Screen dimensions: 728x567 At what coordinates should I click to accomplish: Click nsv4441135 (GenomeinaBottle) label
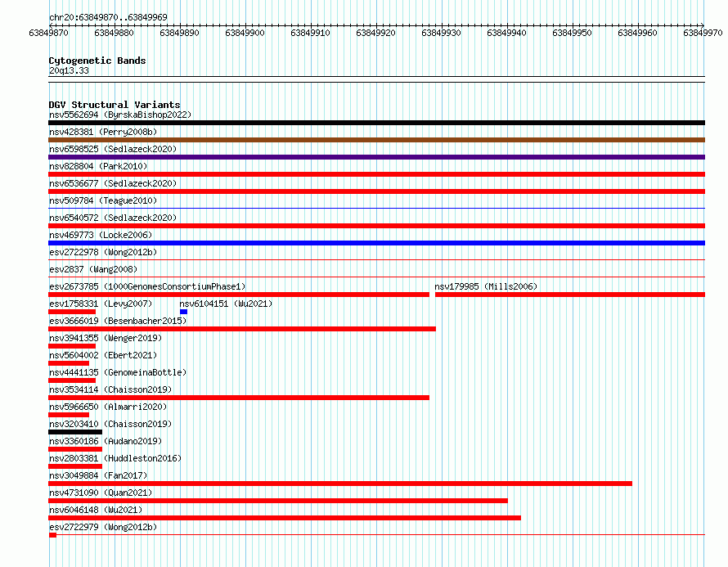click(118, 372)
